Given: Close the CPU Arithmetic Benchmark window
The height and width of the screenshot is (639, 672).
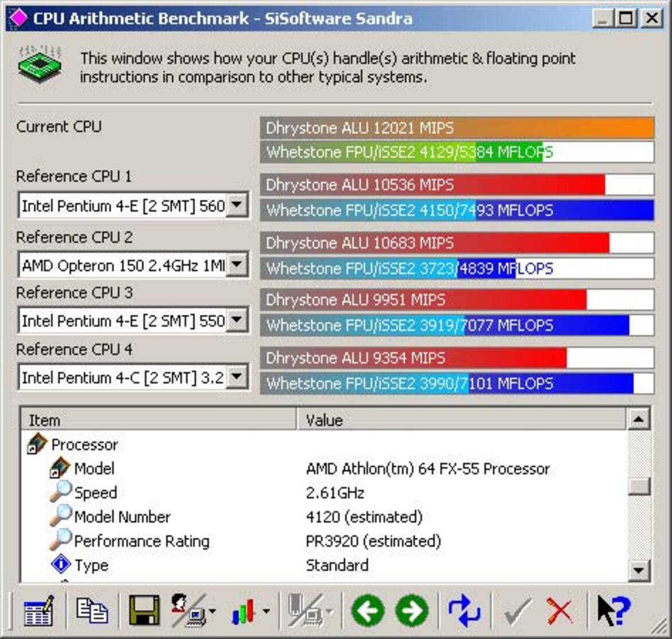Looking at the screenshot, I should click(651, 18).
